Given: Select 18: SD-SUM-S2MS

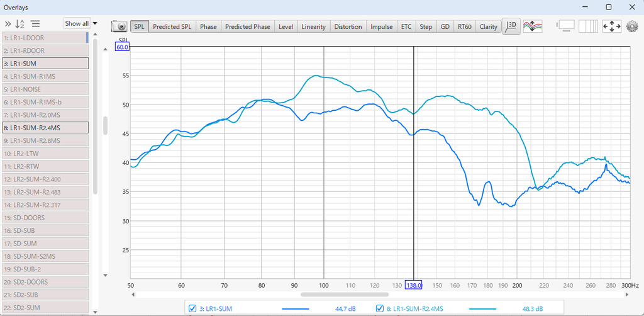Looking at the screenshot, I should point(45,256).
